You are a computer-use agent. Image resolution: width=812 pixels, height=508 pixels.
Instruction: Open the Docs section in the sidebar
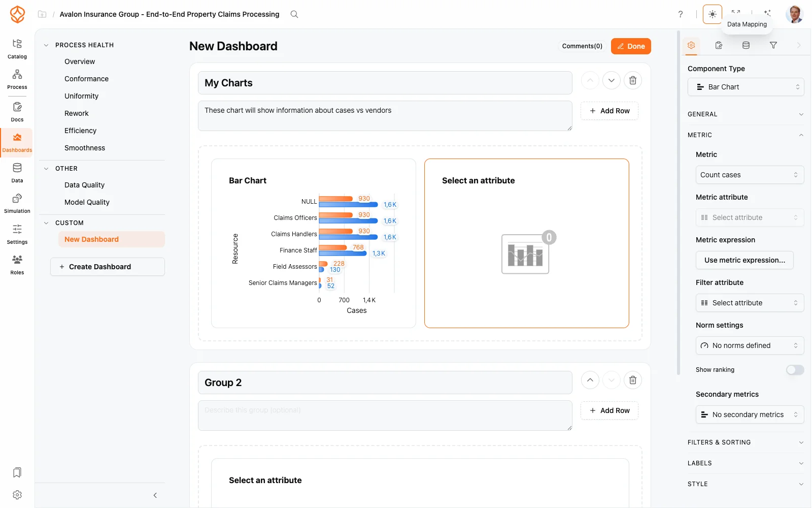click(x=17, y=112)
